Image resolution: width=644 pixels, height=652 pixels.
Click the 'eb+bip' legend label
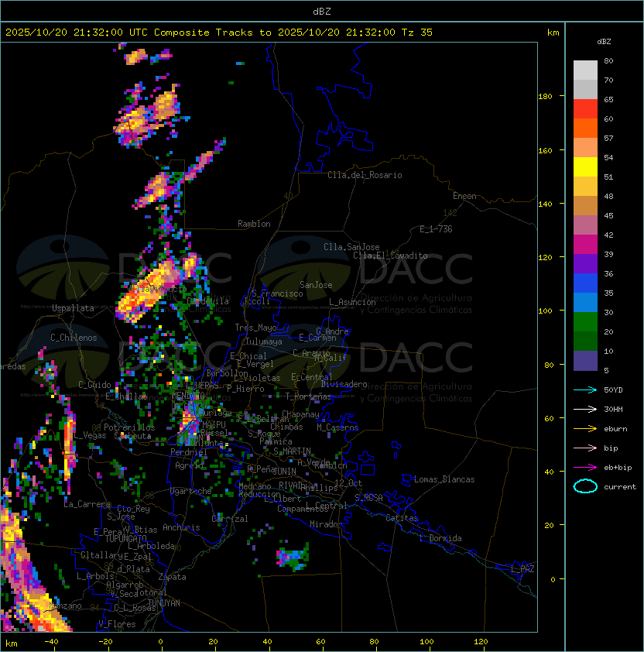point(618,468)
